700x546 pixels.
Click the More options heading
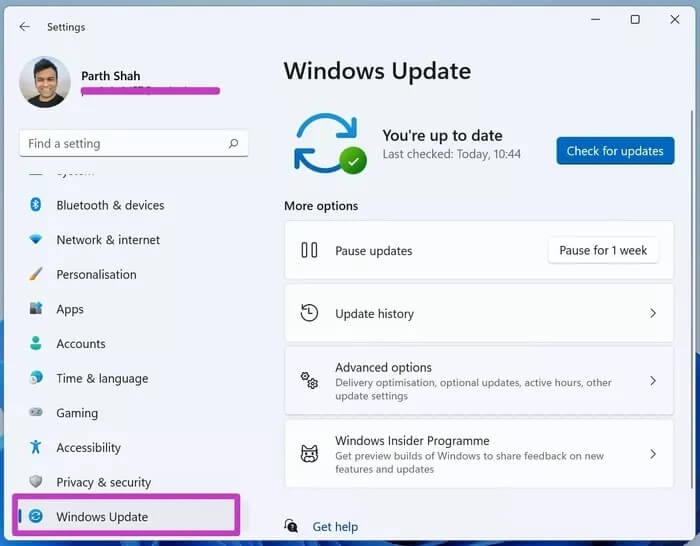(321, 206)
